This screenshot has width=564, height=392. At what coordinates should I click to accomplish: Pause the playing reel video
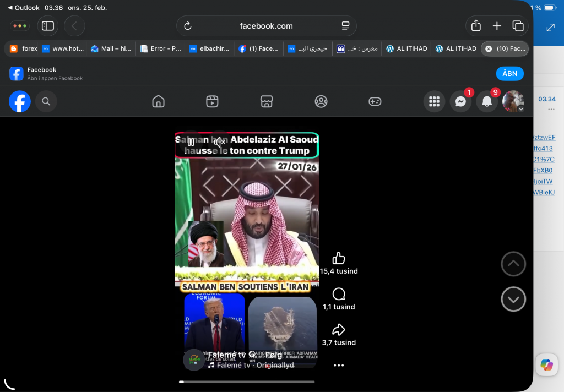[x=191, y=142]
